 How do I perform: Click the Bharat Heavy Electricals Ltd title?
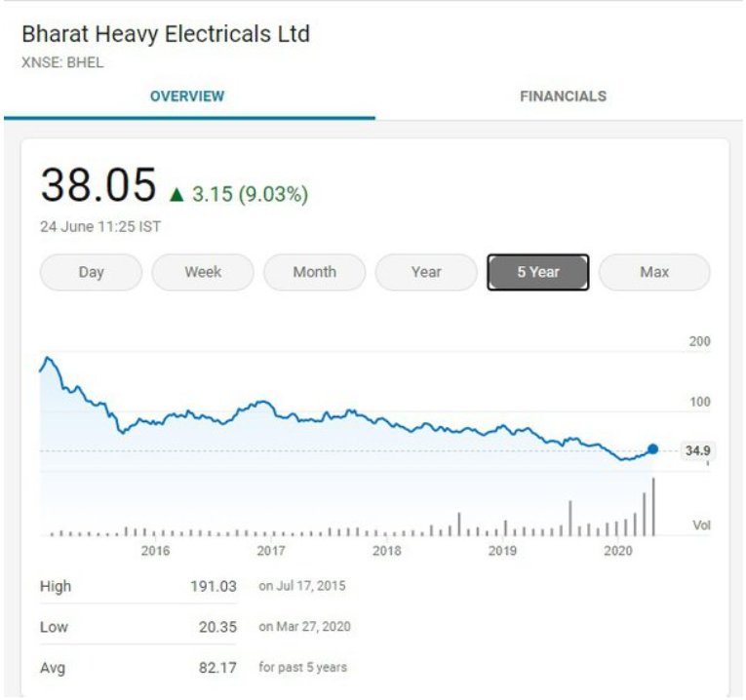point(166,34)
